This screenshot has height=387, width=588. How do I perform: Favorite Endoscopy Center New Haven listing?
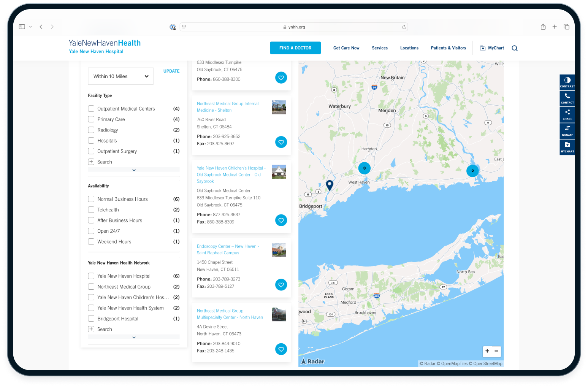[281, 285]
